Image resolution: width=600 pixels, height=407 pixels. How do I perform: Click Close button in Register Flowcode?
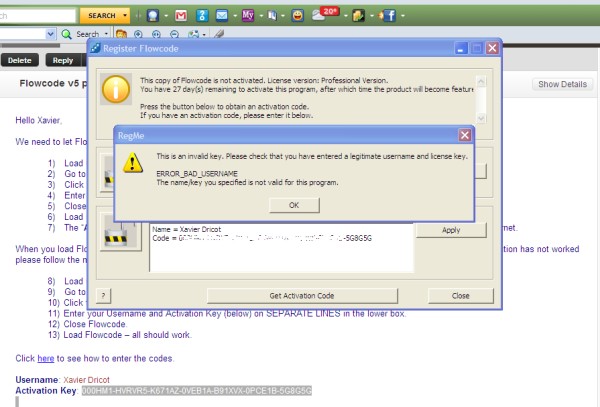point(460,296)
